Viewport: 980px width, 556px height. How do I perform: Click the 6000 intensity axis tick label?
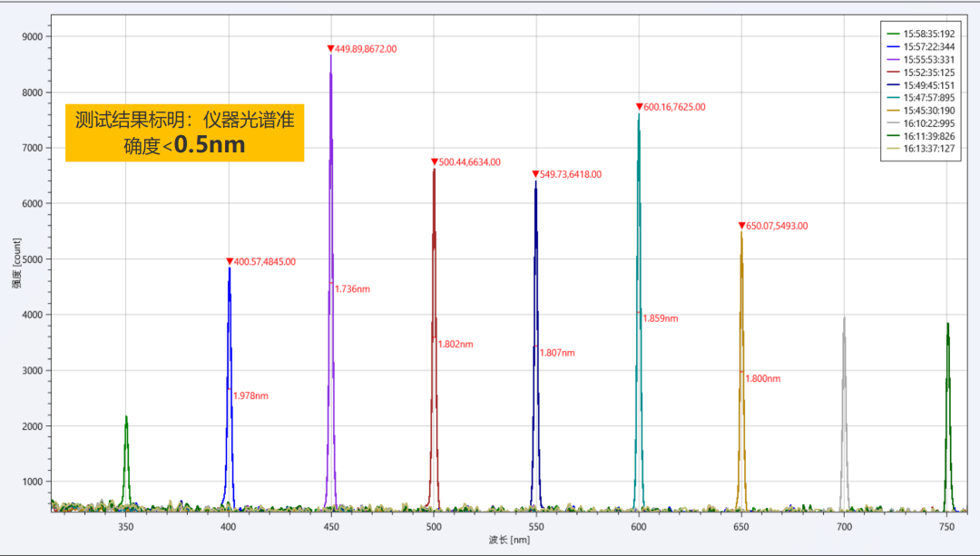[x=32, y=204]
